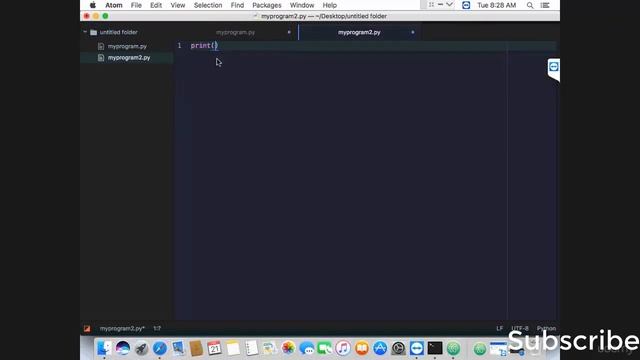Expand the TeamViewer side panel handle
The width and height of the screenshot is (640, 360).
pyautogui.click(x=553, y=69)
